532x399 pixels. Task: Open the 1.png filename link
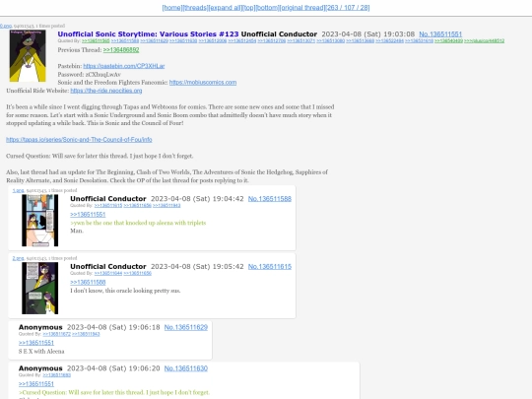click(x=18, y=190)
